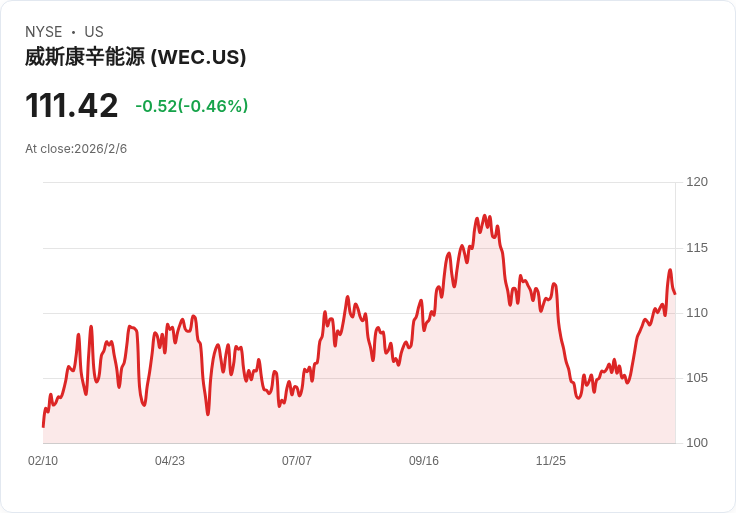The width and height of the screenshot is (736, 513).
Task: Click the stock name 威斯康辛能源 (WEC.US)
Action: click(x=135, y=57)
